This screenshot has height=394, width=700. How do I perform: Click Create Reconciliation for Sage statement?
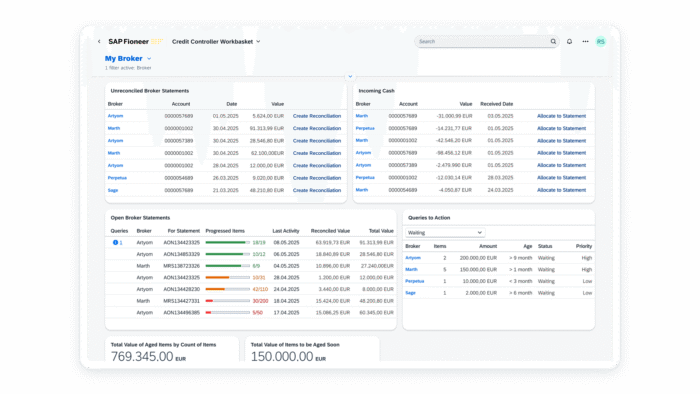[317, 190]
